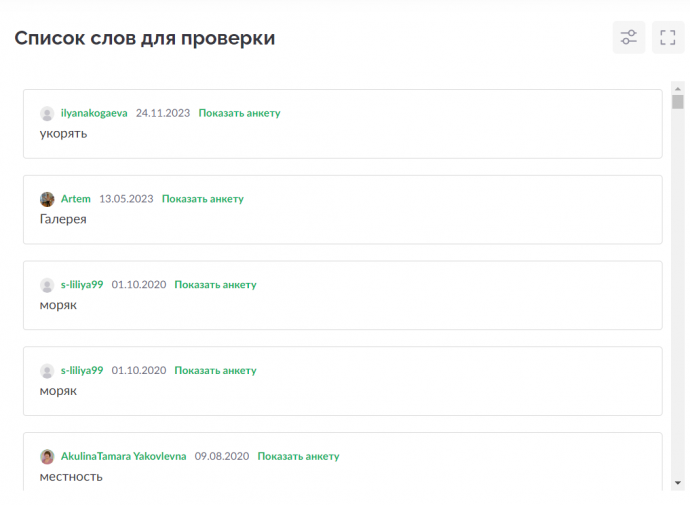Open Artem's user profile

point(75,199)
